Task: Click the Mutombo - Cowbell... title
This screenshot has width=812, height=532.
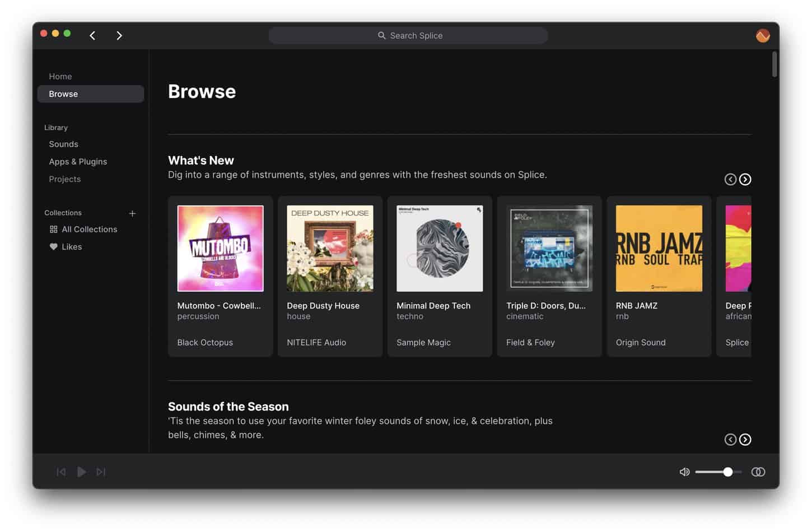Action: pos(219,306)
